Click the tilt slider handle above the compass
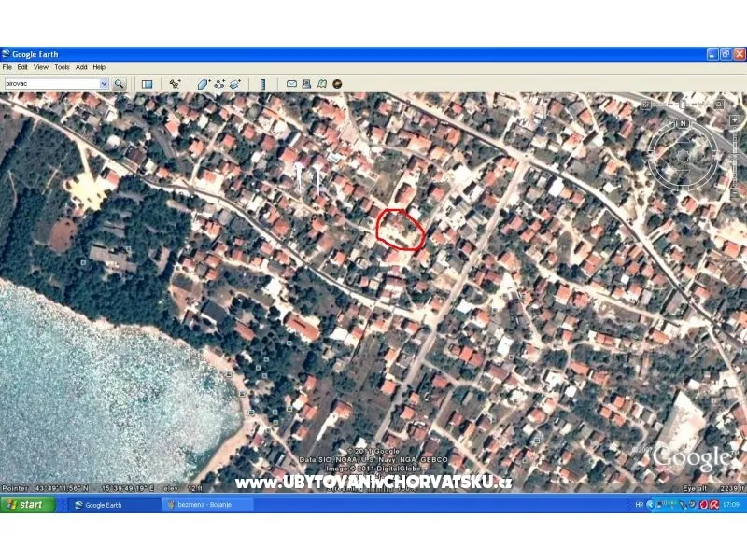 [684, 105]
